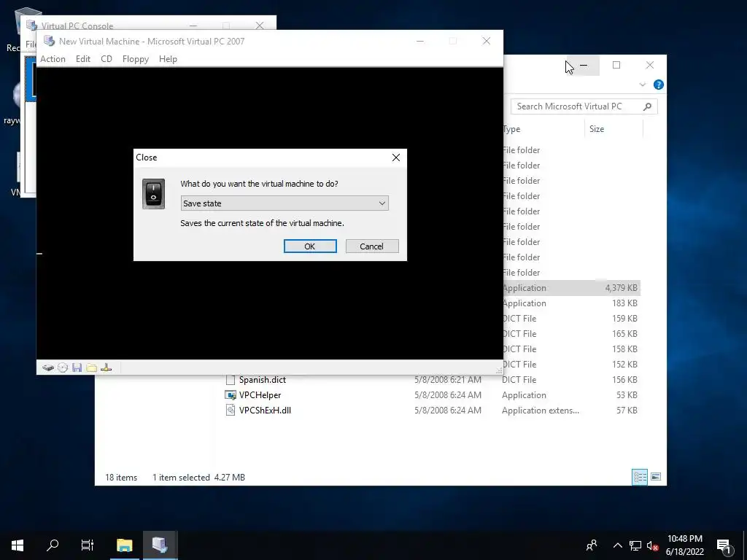Screen dimensions: 747x560
Task: Open the Explorer help icon
Action: [659, 85]
